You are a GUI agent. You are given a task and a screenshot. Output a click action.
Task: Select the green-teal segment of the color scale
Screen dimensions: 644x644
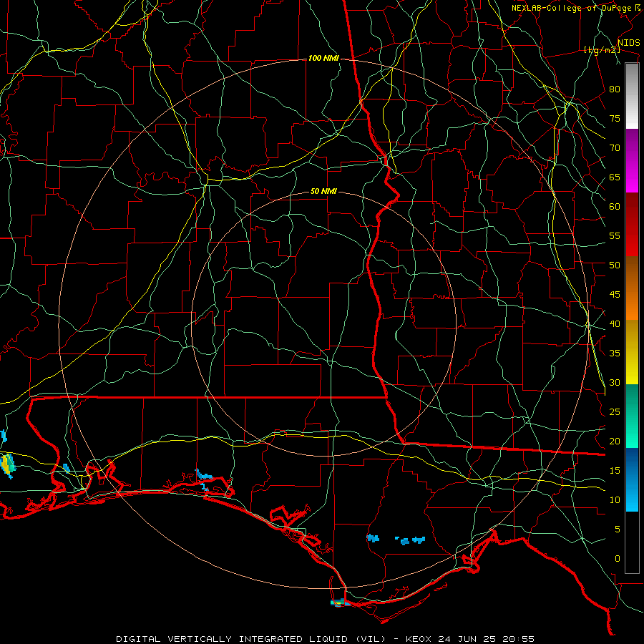pyautogui.click(x=632, y=416)
